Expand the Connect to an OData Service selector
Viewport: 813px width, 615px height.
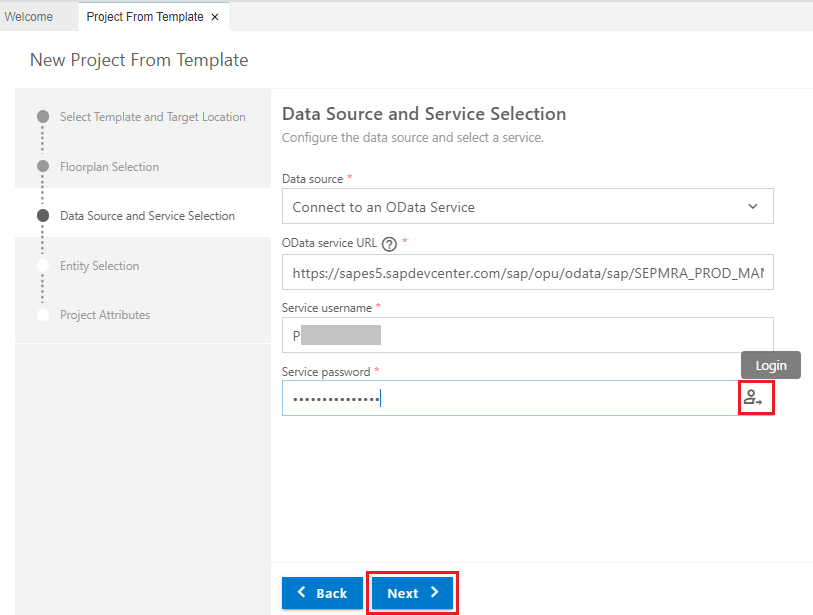tap(527, 205)
